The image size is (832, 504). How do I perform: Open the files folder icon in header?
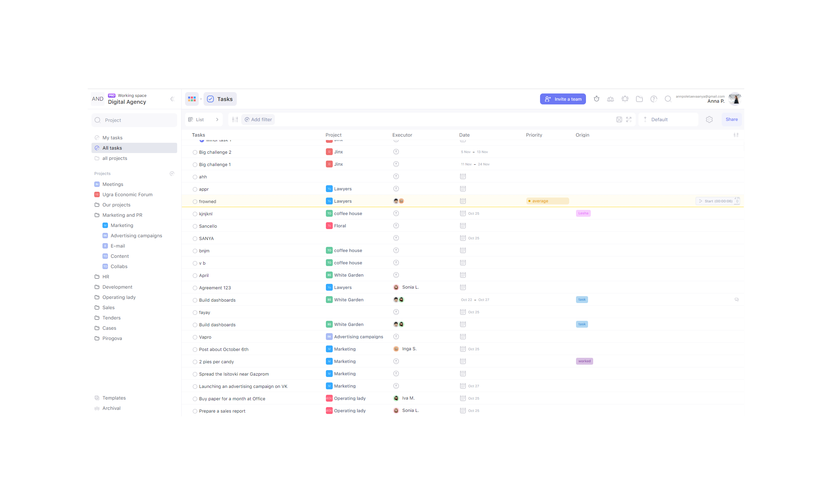[x=639, y=99]
